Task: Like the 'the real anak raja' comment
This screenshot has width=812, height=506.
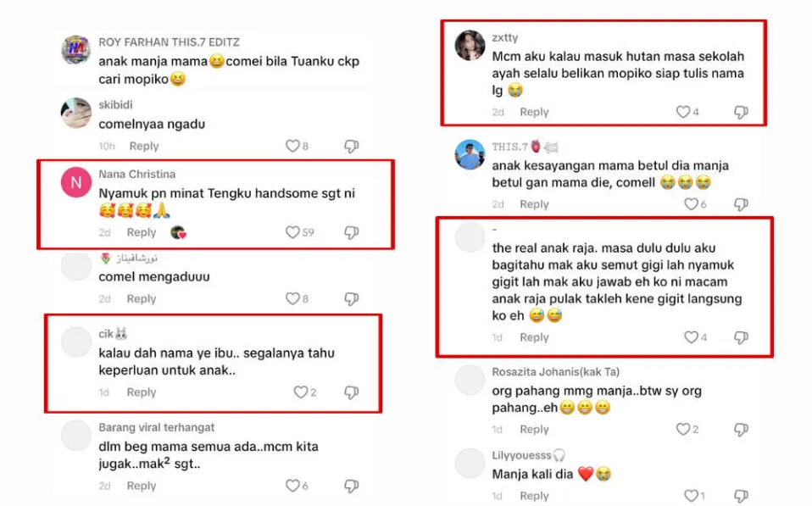Action: [692, 337]
